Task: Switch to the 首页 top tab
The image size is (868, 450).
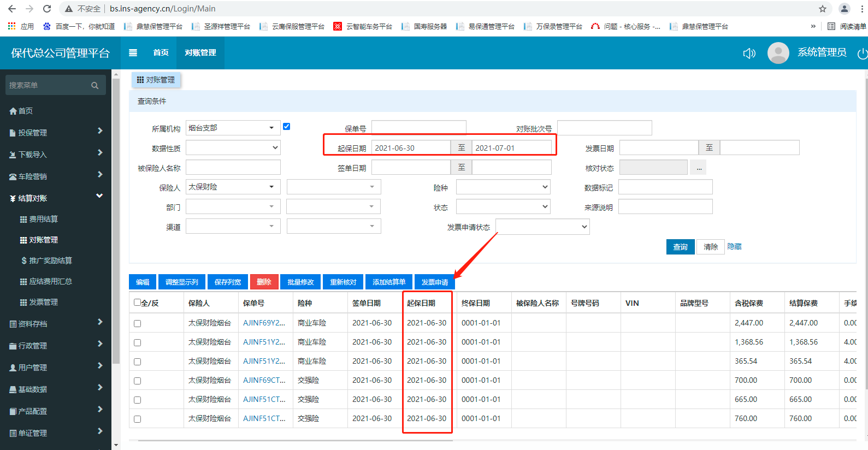Action: point(161,53)
